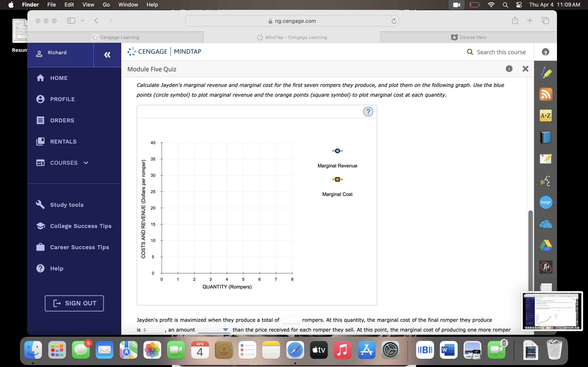Viewport: 588px width, 367px height.
Task: Open OneDrive from the right sidebar
Action: 546,224
